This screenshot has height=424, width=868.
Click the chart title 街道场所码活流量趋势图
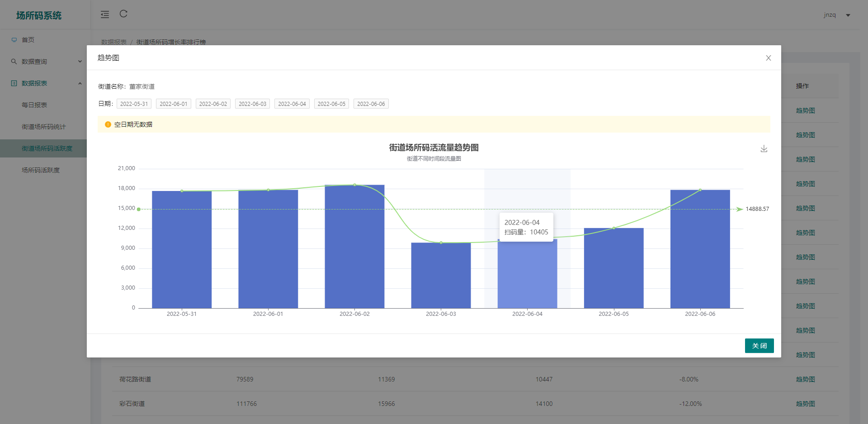434,148
